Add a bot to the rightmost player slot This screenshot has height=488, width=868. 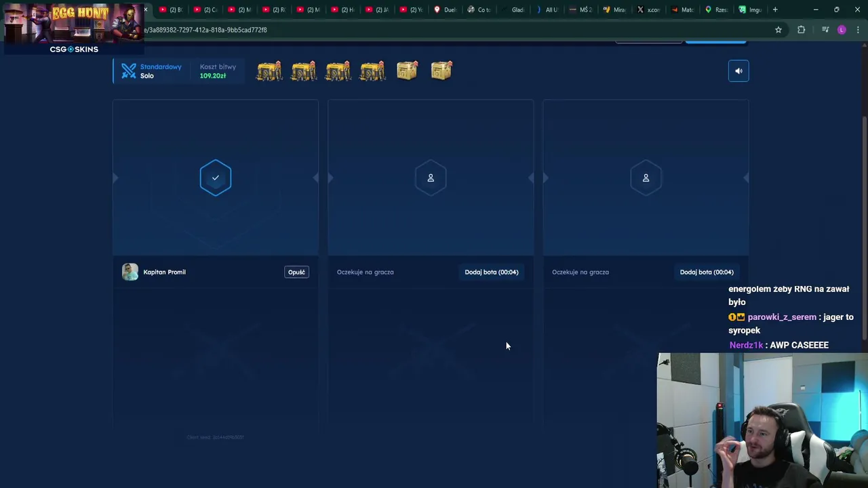707,272
